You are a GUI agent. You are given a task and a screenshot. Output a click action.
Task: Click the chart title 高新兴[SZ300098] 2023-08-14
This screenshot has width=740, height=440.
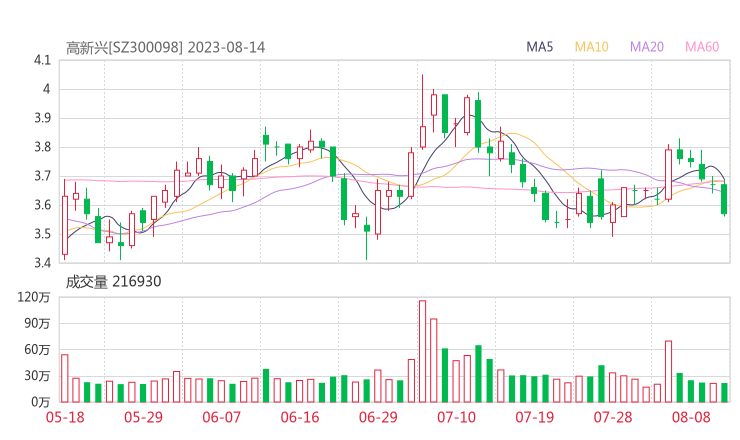(166, 48)
